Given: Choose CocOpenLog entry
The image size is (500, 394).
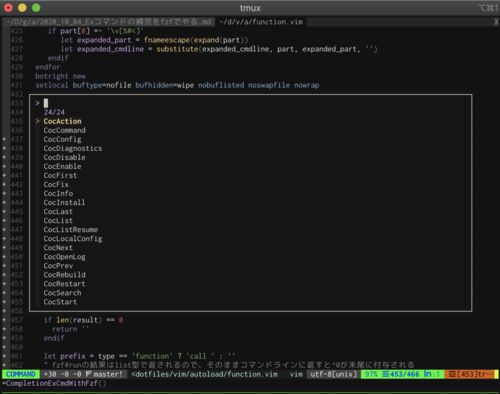Looking at the screenshot, I should pos(64,257).
